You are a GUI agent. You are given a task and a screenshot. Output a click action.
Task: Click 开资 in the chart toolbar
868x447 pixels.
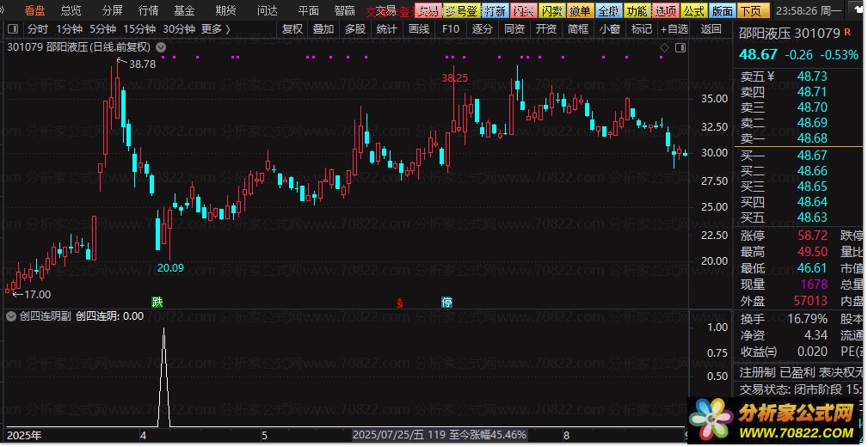click(x=545, y=28)
